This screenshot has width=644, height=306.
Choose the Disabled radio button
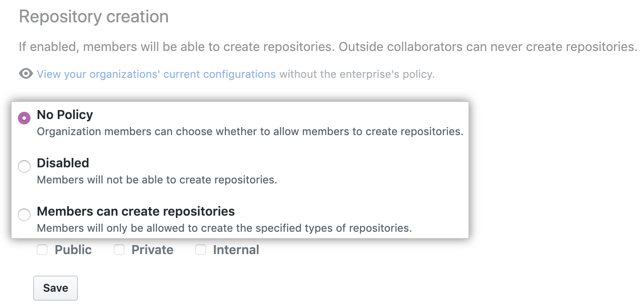click(24, 166)
